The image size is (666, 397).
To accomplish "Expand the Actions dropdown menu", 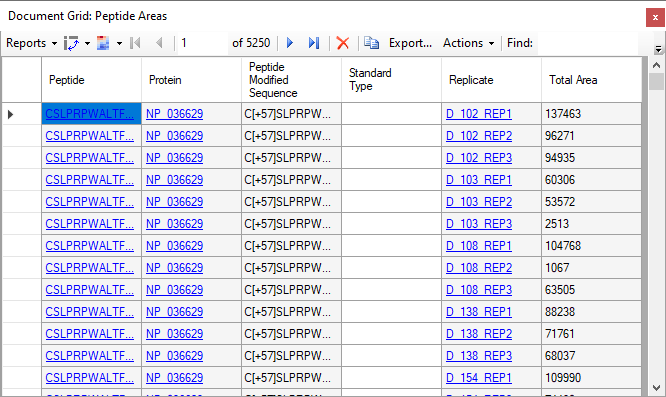I will (x=468, y=43).
